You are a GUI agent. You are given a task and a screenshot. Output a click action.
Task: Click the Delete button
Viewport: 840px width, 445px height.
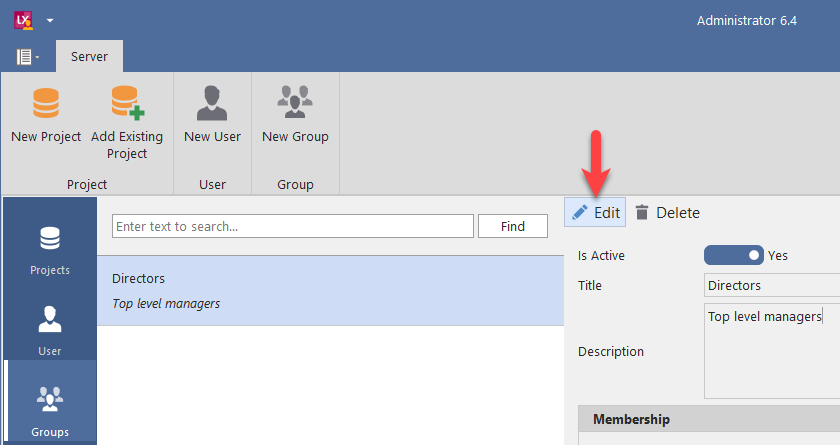[x=667, y=212]
